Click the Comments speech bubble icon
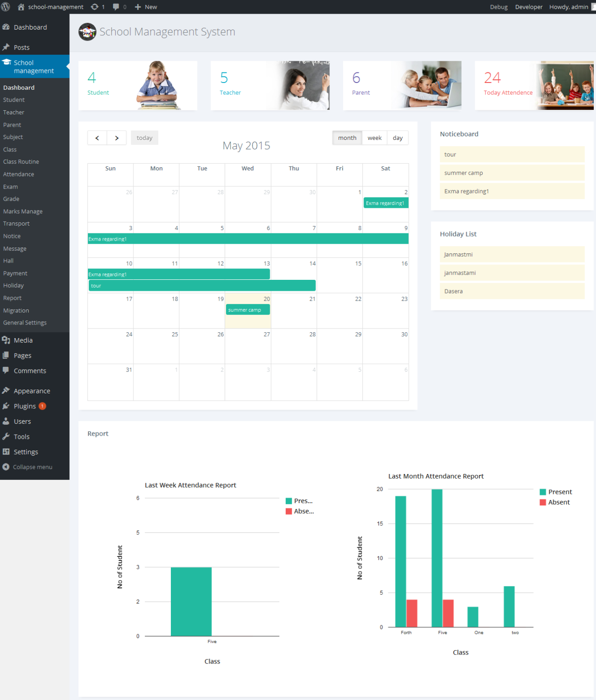Screen dimensions: 596x700 6,371
